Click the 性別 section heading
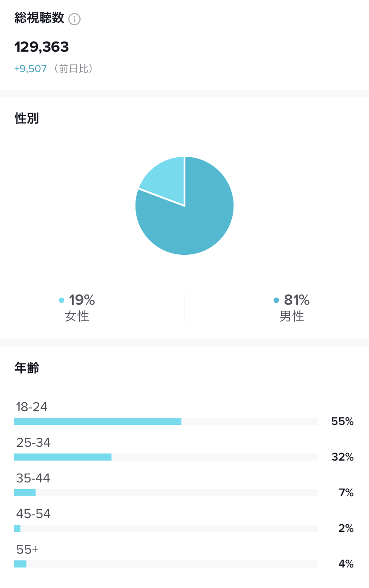Viewport: 369px width, 588px height. point(27,118)
